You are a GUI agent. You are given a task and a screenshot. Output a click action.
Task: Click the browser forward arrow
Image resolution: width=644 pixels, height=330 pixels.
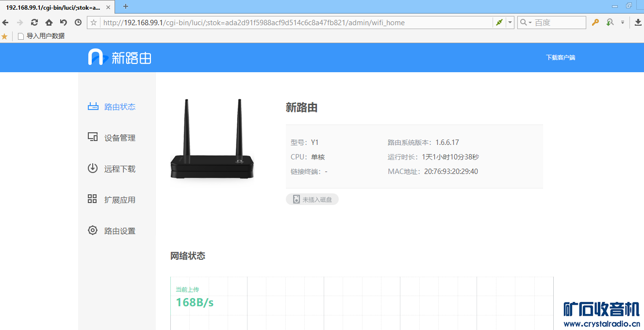pos(20,22)
